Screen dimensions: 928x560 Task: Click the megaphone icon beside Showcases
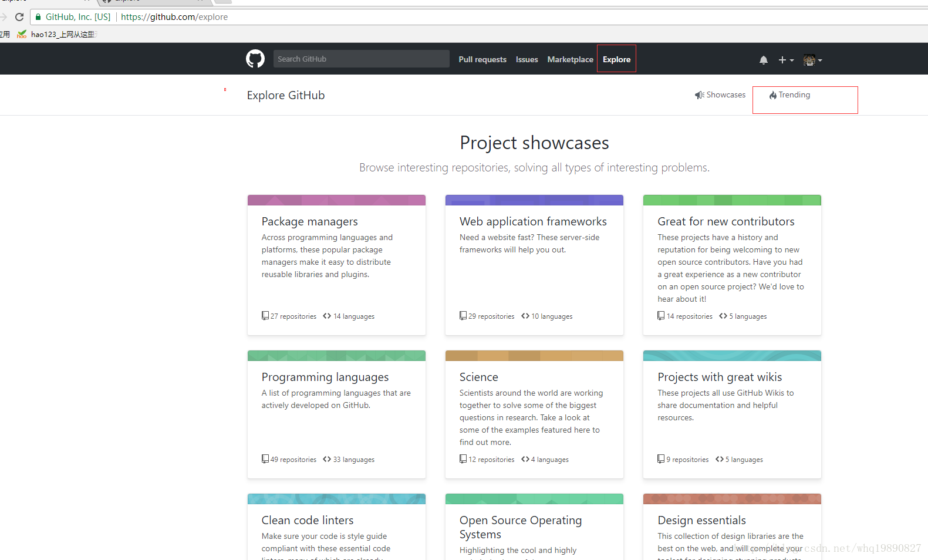(700, 95)
